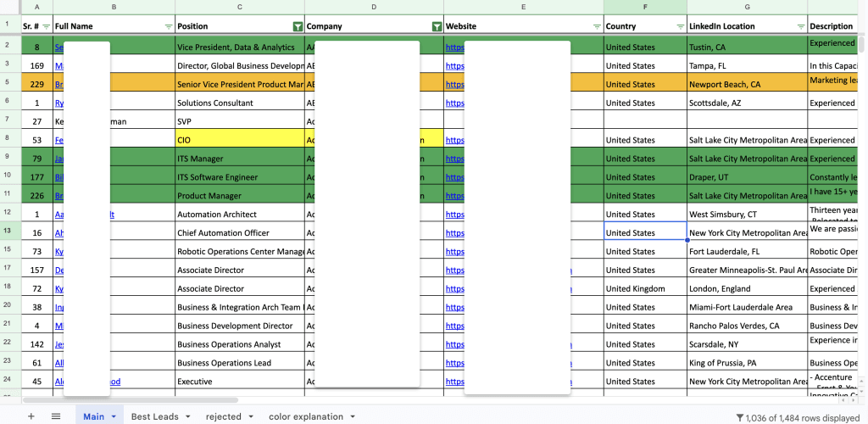Open the active filter on Company column
Screen dimensions: 868x424
[x=437, y=26]
